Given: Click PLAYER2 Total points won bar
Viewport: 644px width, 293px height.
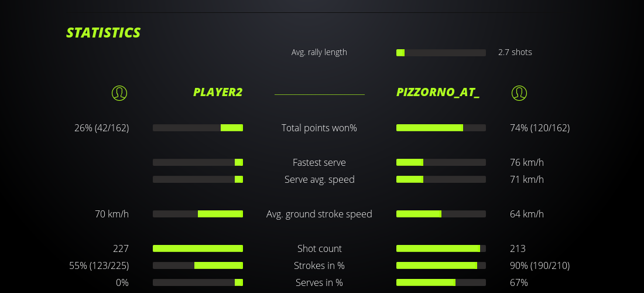Looking at the screenshot, I should tap(198, 128).
